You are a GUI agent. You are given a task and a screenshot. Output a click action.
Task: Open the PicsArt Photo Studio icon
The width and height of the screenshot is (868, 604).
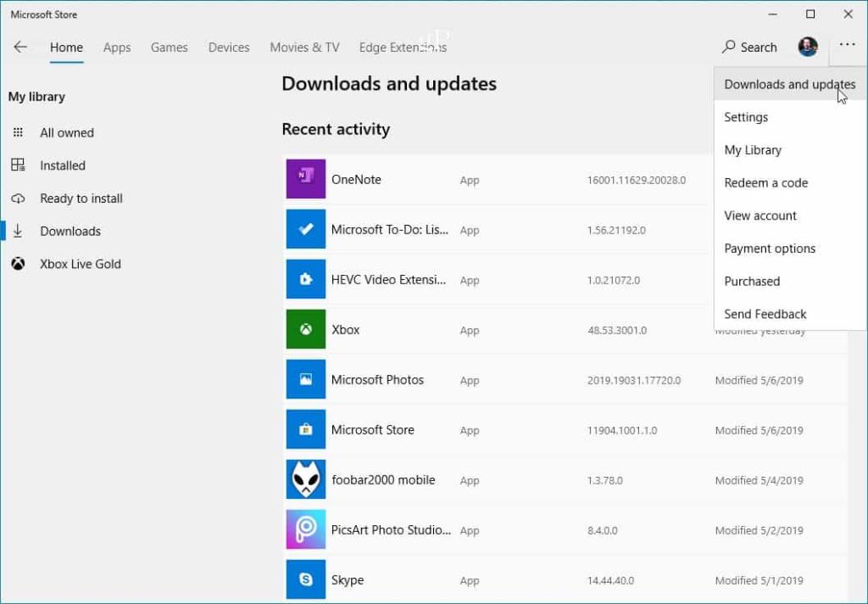(x=305, y=529)
